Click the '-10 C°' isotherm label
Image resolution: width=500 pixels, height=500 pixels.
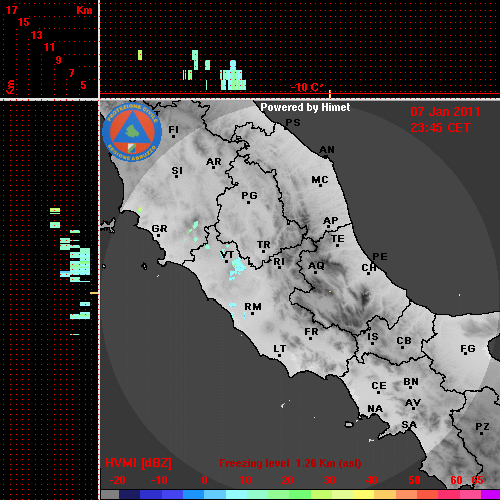point(307,87)
